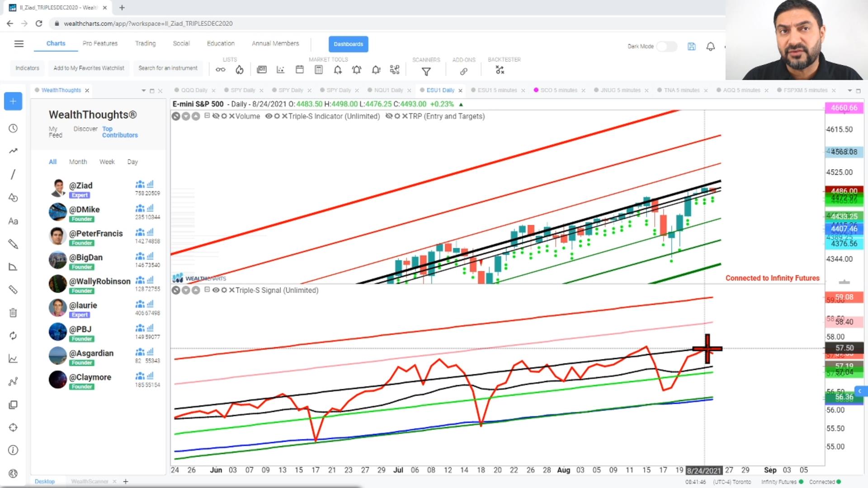Toggle the Dark Mode switch
This screenshot has width=868, height=488.
click(666, 47)
